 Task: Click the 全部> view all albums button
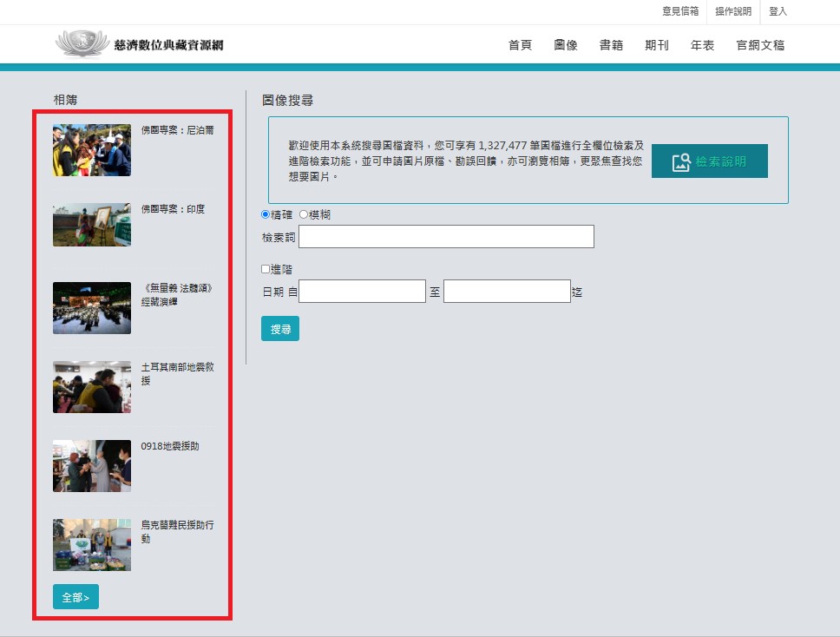(x=75, y=597)
